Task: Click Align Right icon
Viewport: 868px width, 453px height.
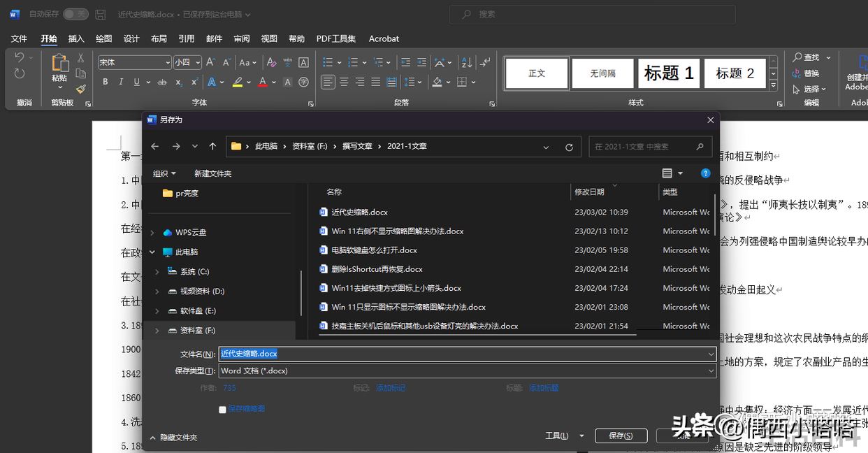Action: pyautogui.click(x=360, y=82)
